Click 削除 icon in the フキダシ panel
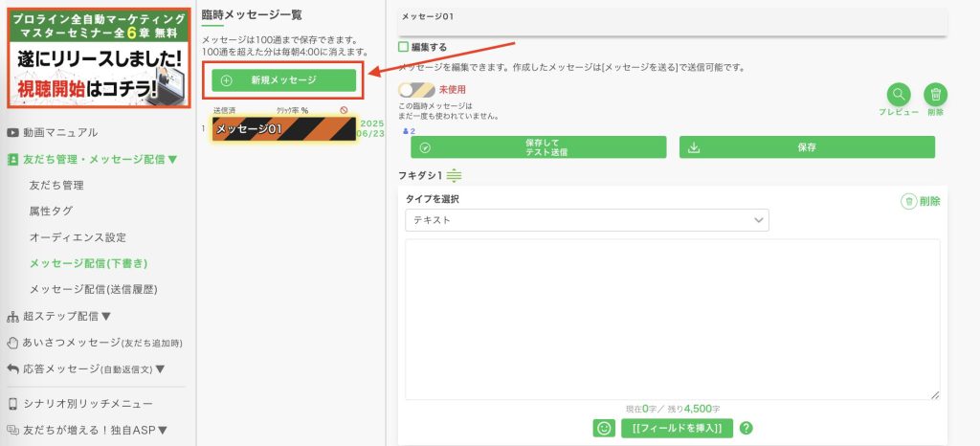This screenshot has width=980, height=446. (x=921, y=201)
